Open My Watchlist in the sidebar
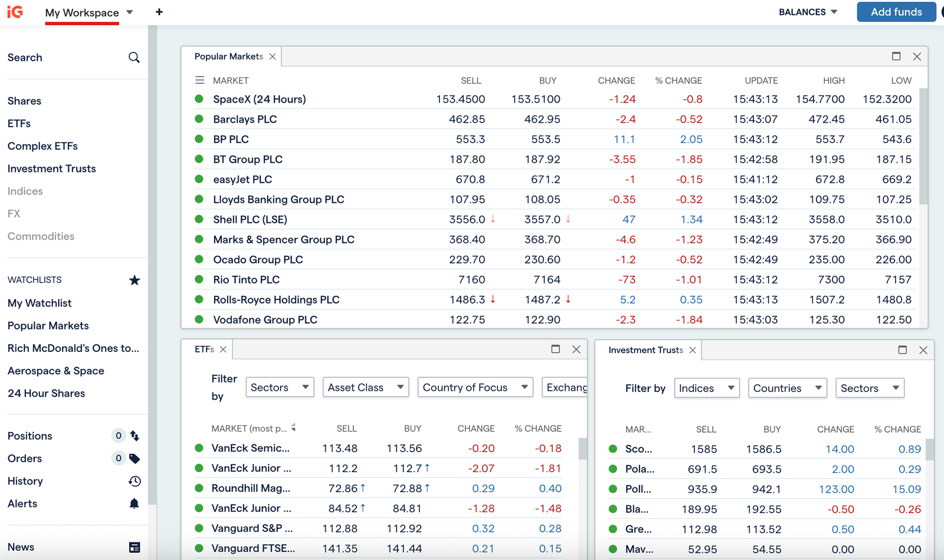 pos(40,303)
